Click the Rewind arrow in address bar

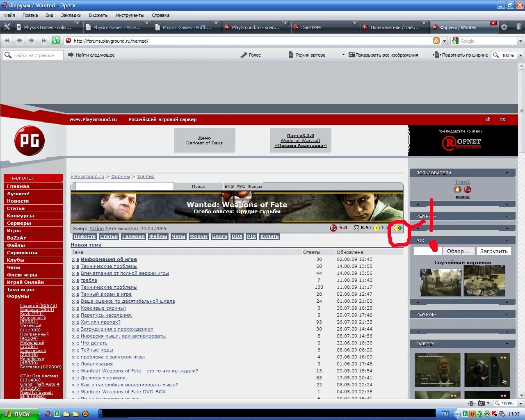[7, 40]
